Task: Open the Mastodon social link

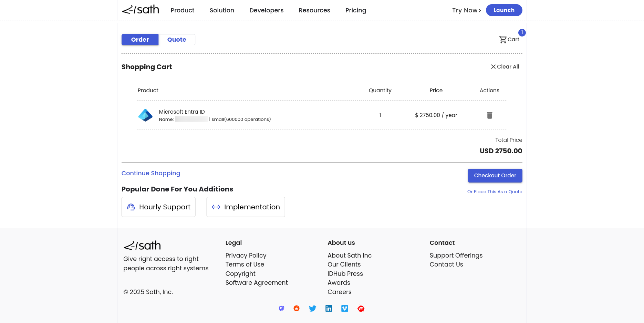Action: coord(282,309)
